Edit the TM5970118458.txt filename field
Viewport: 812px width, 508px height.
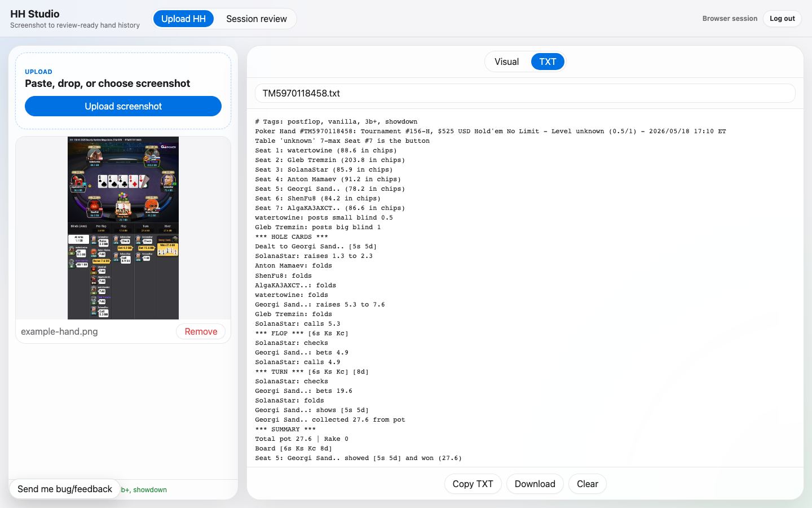pyautogui.click(x=525, y=93)
